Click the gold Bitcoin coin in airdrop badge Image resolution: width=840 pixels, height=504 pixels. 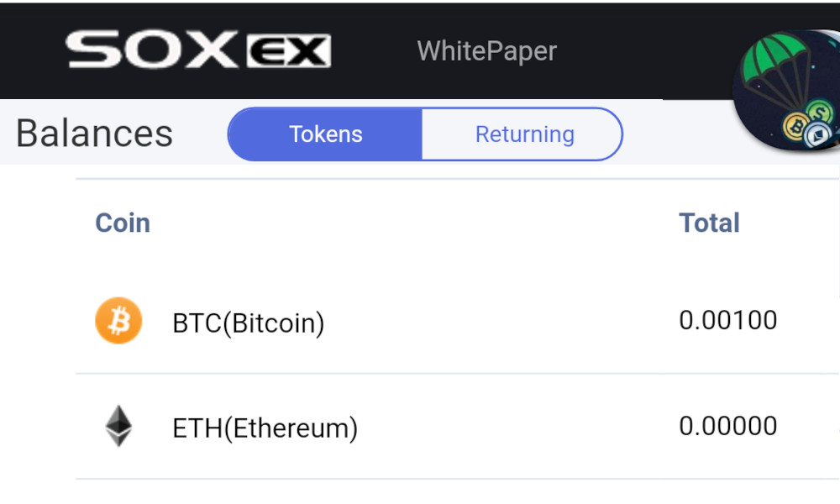(x=795, y=127)
